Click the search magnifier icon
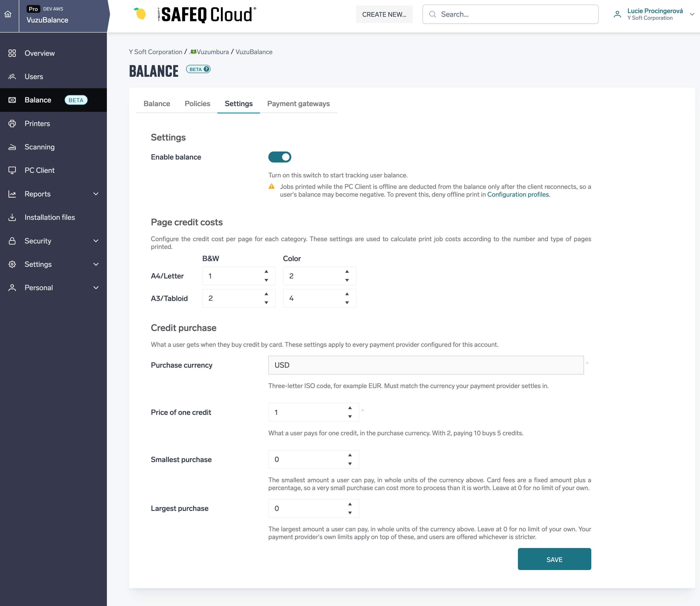 (432, 14)
